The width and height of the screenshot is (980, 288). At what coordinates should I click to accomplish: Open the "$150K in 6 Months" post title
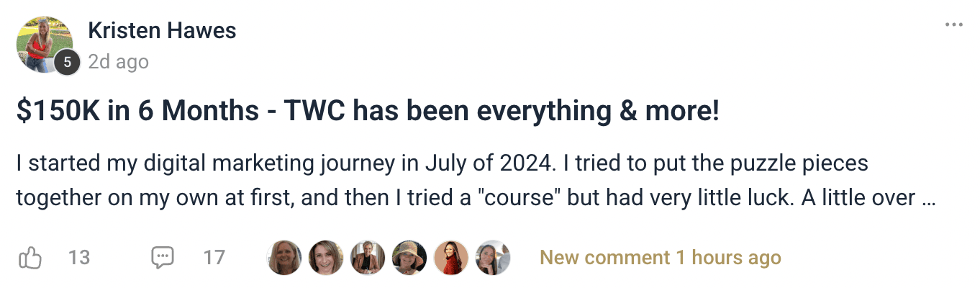click(x=367, y=112)
